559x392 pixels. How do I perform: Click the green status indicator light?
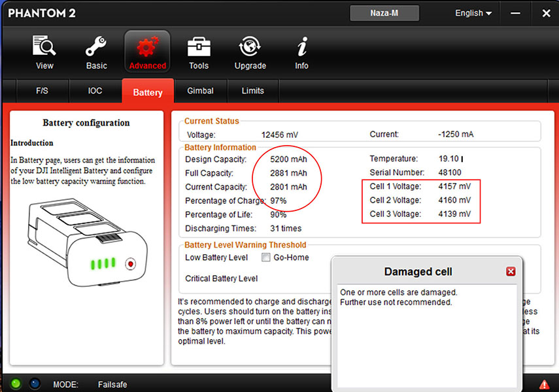click(x=16, y=384)
